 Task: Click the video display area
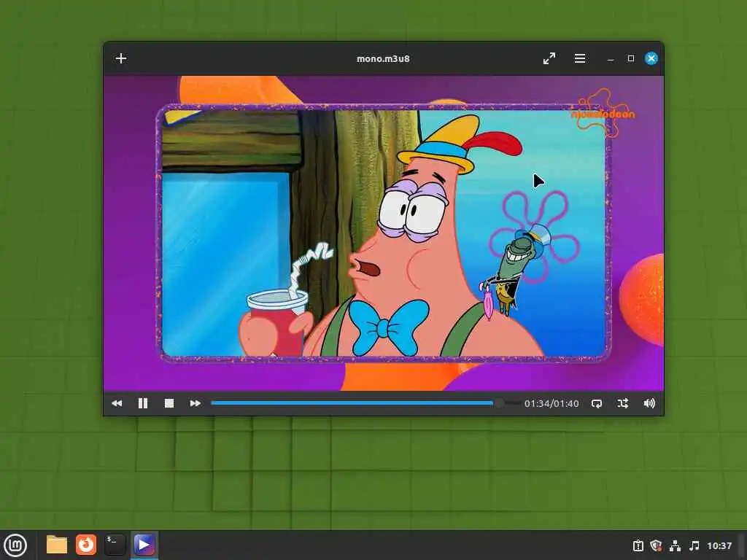pos(384,233)
